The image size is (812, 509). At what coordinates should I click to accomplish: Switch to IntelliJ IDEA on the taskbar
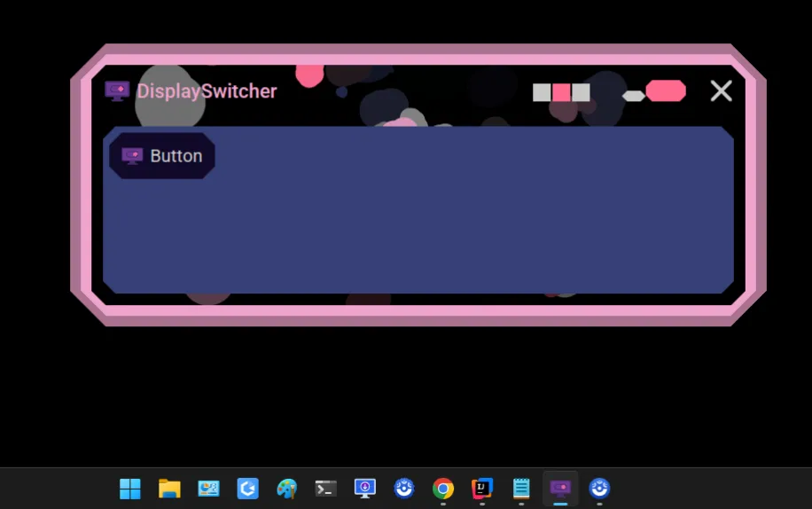coord(482,489)
